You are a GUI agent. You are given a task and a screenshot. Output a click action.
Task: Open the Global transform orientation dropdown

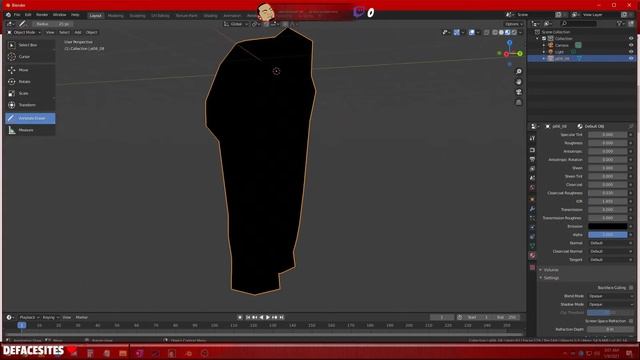point(236,24)
